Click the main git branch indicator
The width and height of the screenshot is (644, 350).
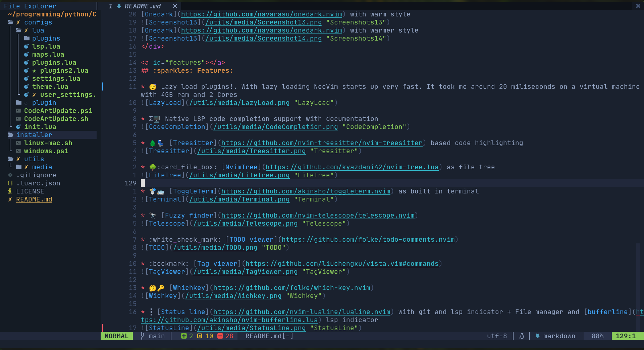[x=153, y=336]
